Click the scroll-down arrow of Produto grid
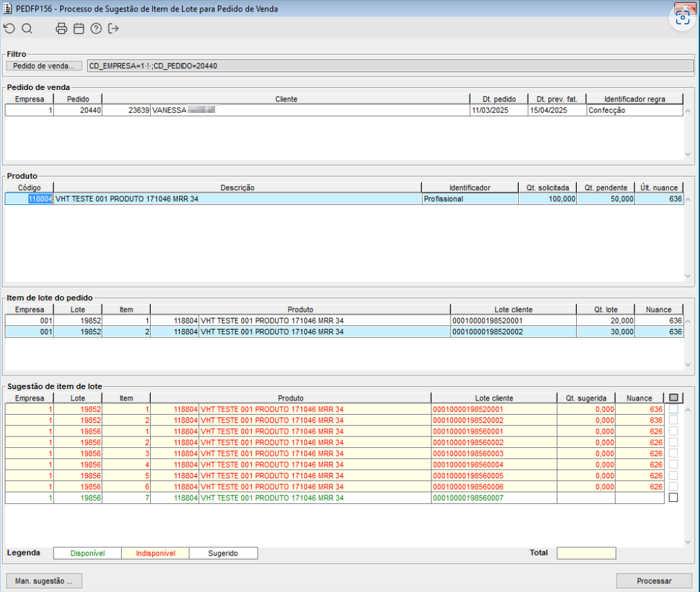 tap(689, 277)
